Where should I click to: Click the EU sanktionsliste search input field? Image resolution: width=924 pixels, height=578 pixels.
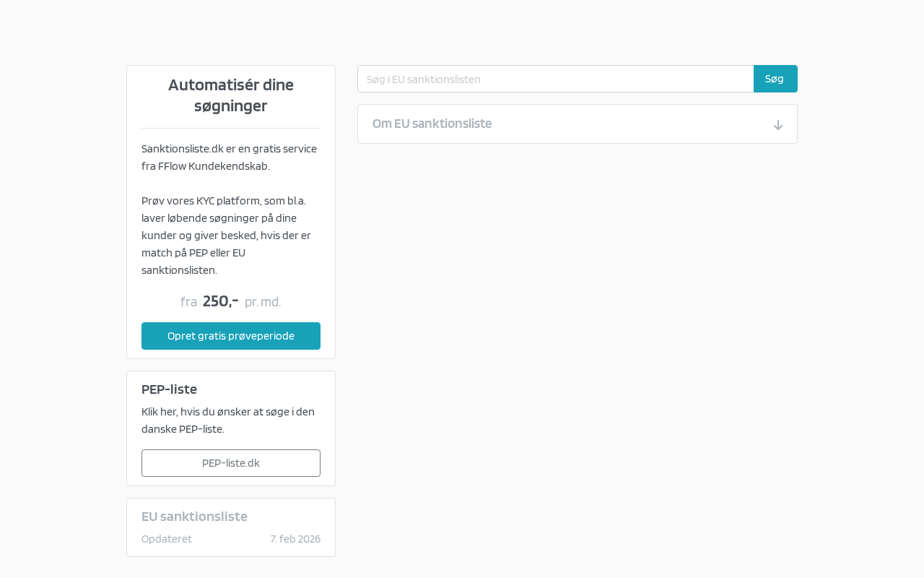pos(555,79)
